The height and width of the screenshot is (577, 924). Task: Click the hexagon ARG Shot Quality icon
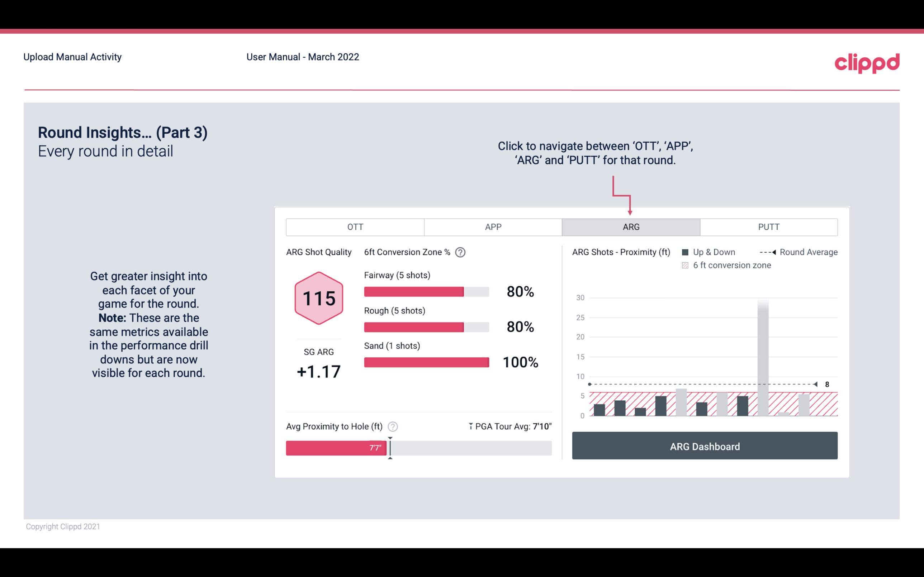click(x=318, y=299)
